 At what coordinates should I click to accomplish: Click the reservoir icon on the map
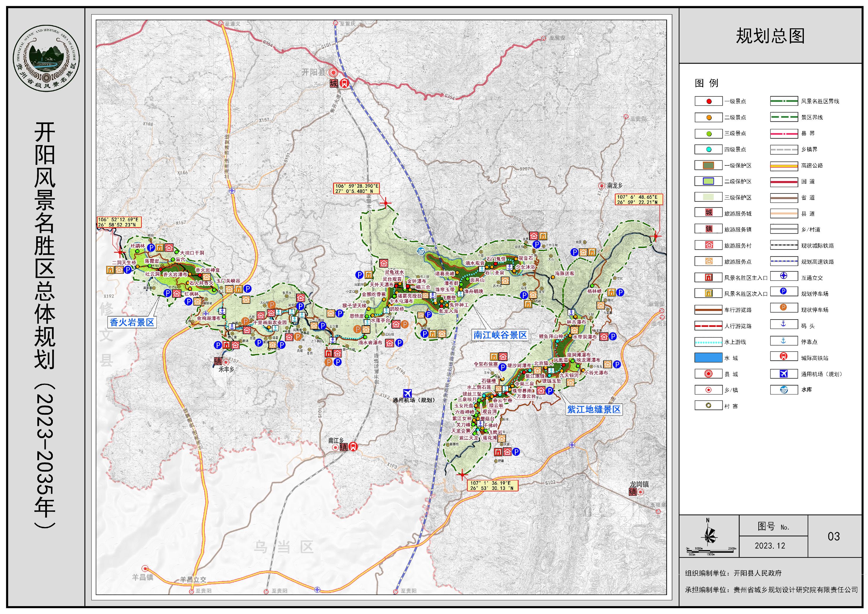click(x=421, y=251)
